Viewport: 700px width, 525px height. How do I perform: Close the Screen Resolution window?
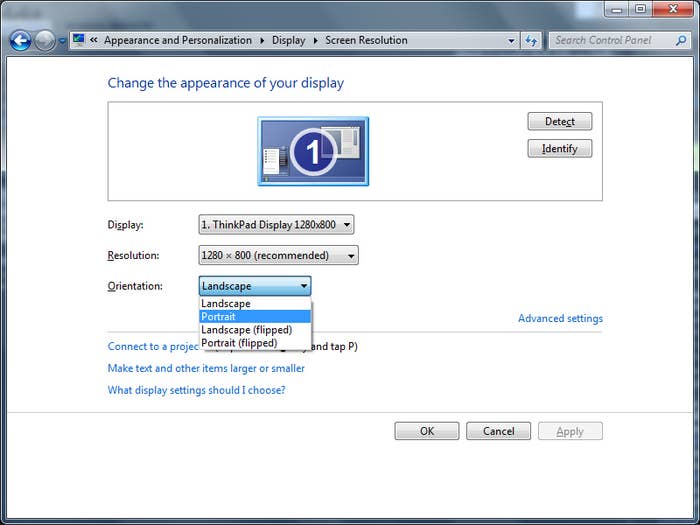coord(674,9)
